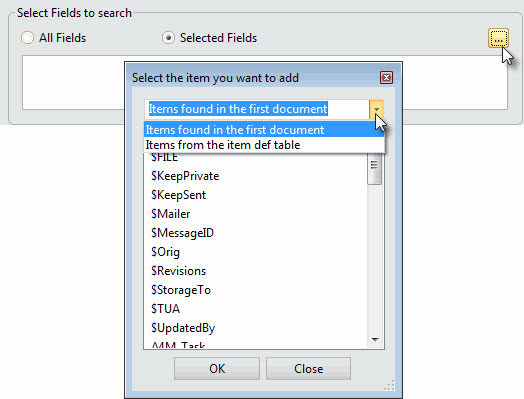The width and height of the screenshot is (524, 399).
Task: Select the $MessageID item
Action: click(182, 233)
